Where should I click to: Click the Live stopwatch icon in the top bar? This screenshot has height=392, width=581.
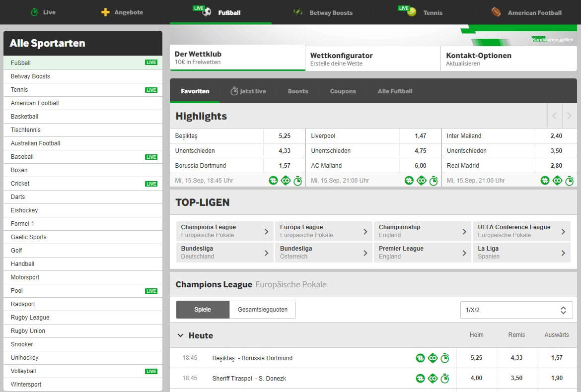click(34, 12)
